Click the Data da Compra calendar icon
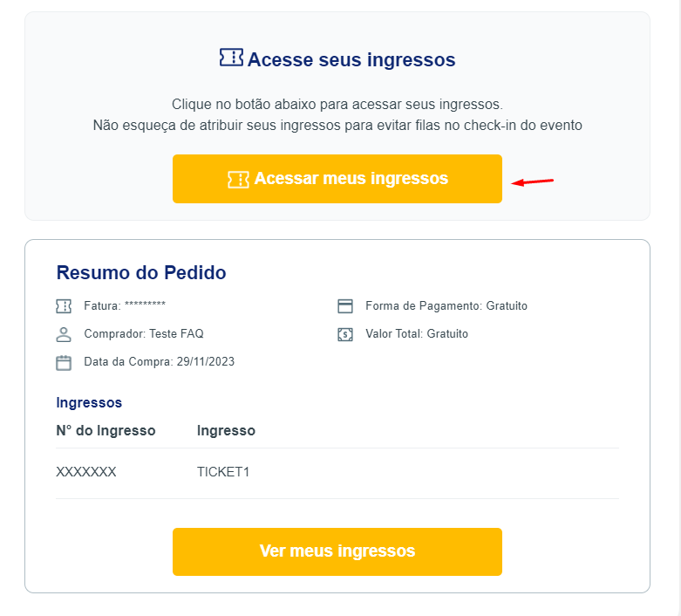Screen dimensions: 681x616 [x=63, y=362]
